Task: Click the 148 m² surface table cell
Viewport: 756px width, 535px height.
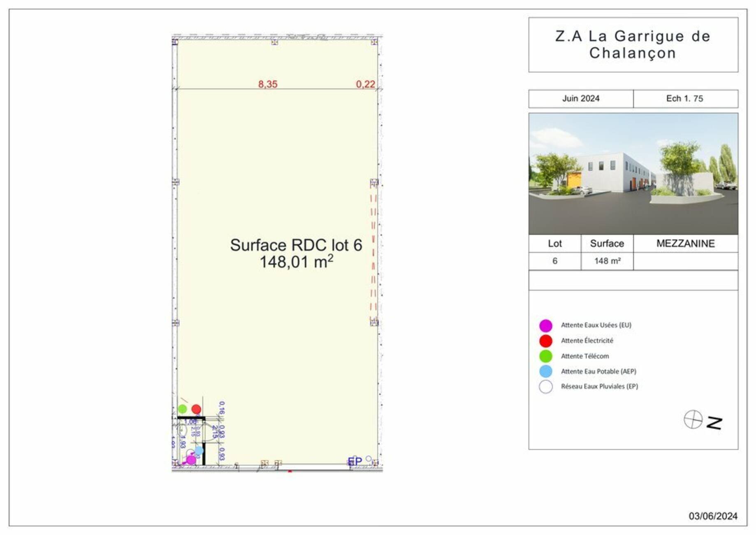Action: click(x=607, y=261)
